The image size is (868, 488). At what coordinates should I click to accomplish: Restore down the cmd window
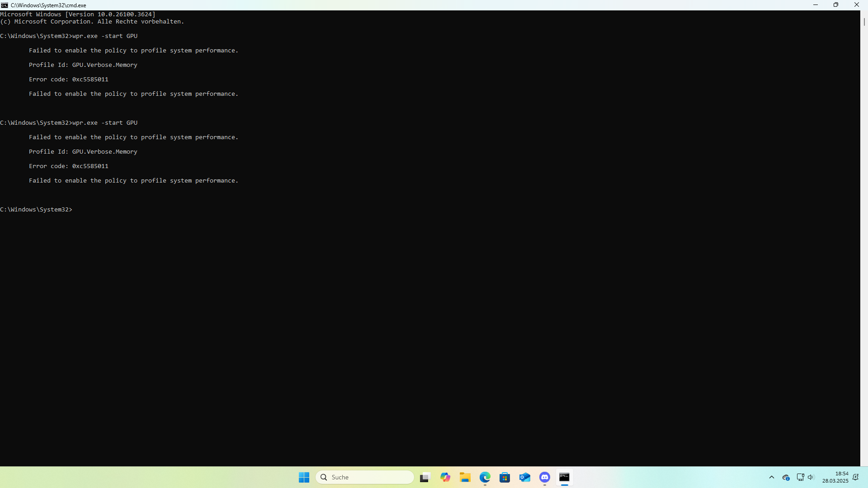click(x=836, y=5)
